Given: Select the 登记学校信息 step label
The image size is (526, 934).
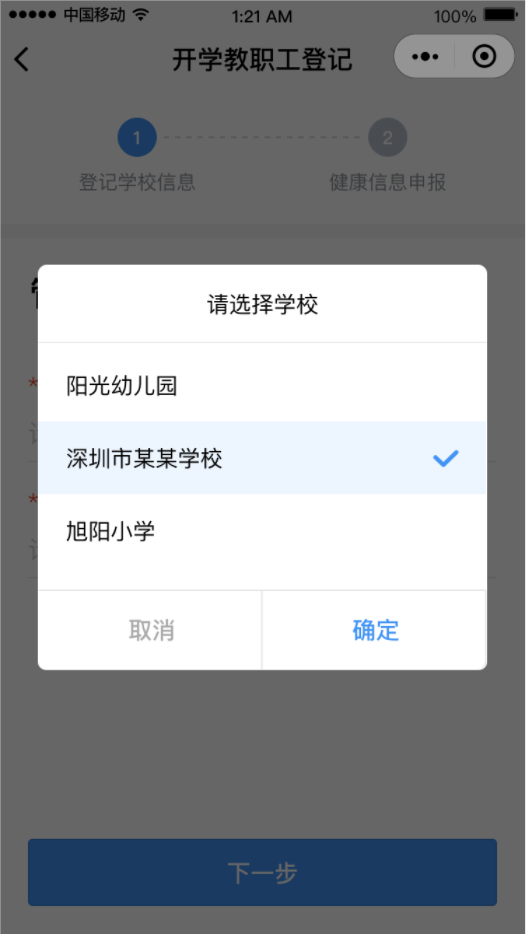Looking at the screenshot, I should click(x=137, y=182).
